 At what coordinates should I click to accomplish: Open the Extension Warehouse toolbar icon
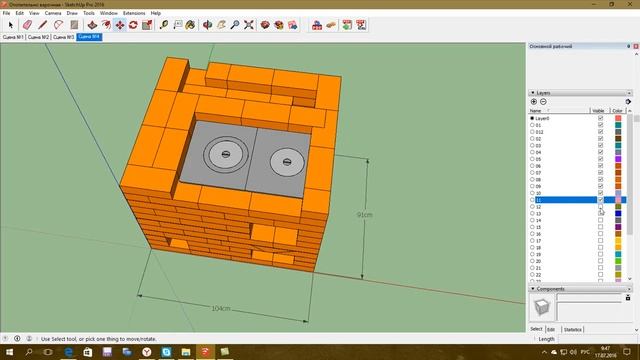(x=279, y=25)
